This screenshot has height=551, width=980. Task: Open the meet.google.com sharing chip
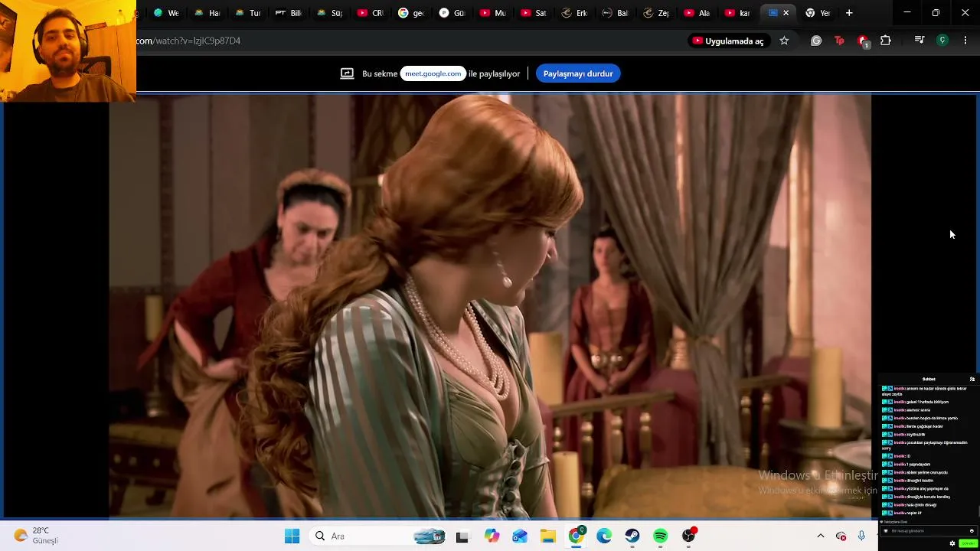433,73
